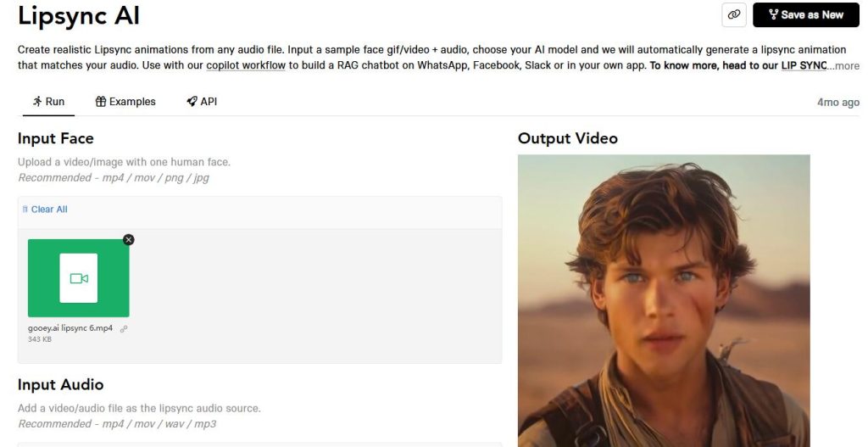Open the gooey.ai lipsync 6.mp4 file name

(x=70, y=328)
